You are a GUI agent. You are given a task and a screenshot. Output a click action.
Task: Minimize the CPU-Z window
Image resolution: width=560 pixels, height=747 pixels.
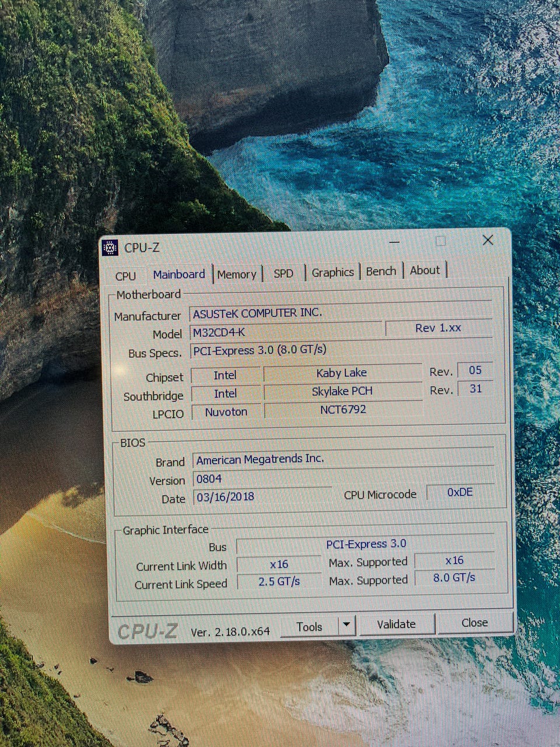coord(395,242)
